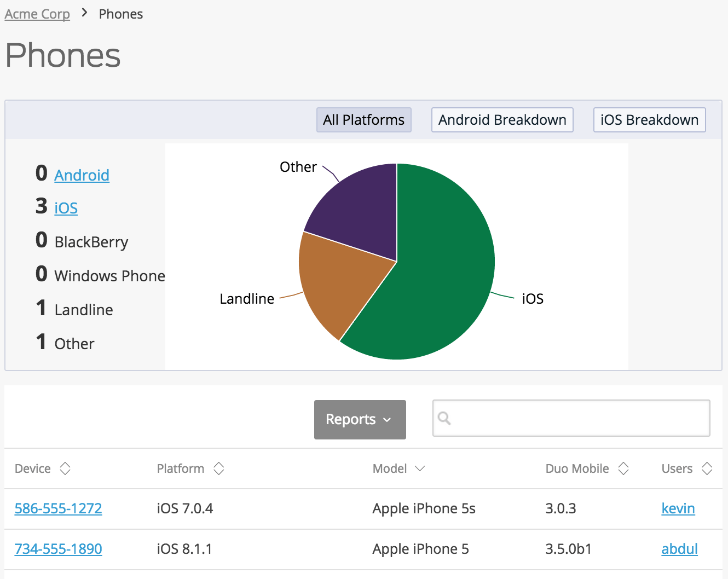The height and width of the screenshot is (579, 728).
Task: Open the Acme Corp breadcrumb link
Action: point(37,14)
